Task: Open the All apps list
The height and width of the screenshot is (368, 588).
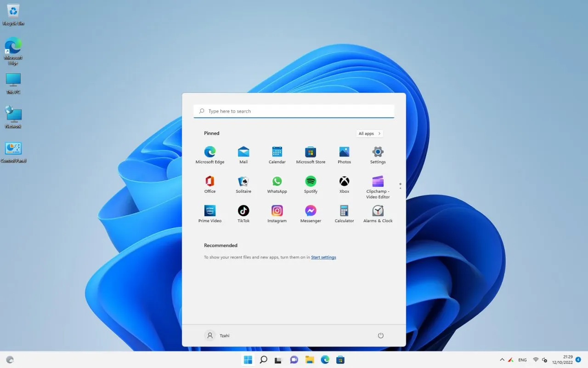Action: [x=369, y=133]
